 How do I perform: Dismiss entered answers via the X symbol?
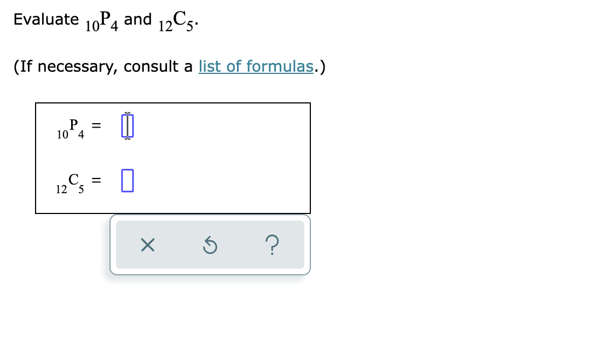148,245
